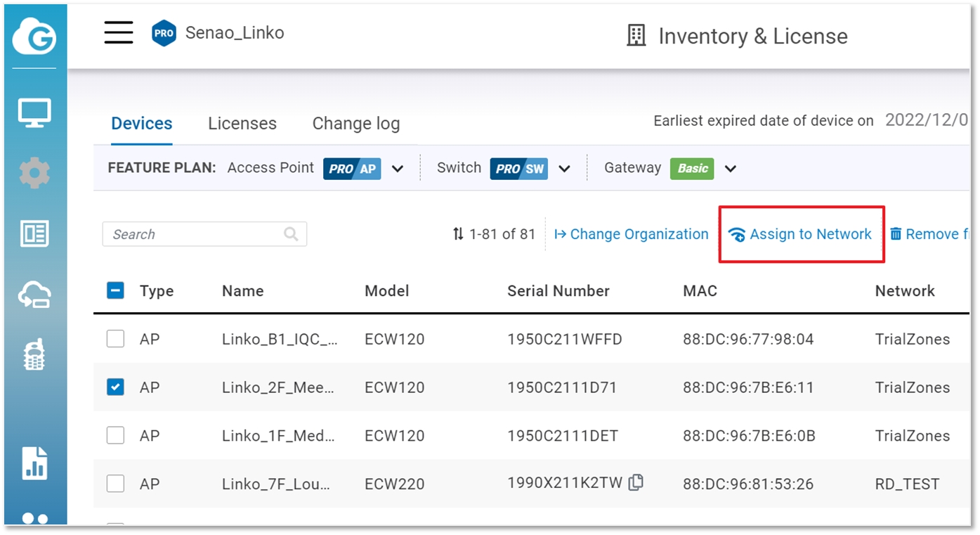
Task: Click the EnGenius cloud logo
Action: 34,38
